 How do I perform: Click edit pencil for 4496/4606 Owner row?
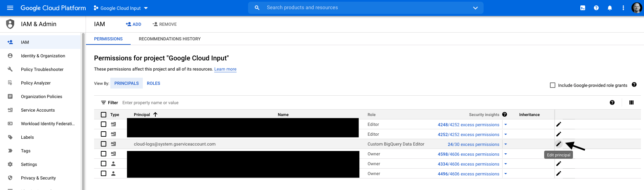pos(559,173)
